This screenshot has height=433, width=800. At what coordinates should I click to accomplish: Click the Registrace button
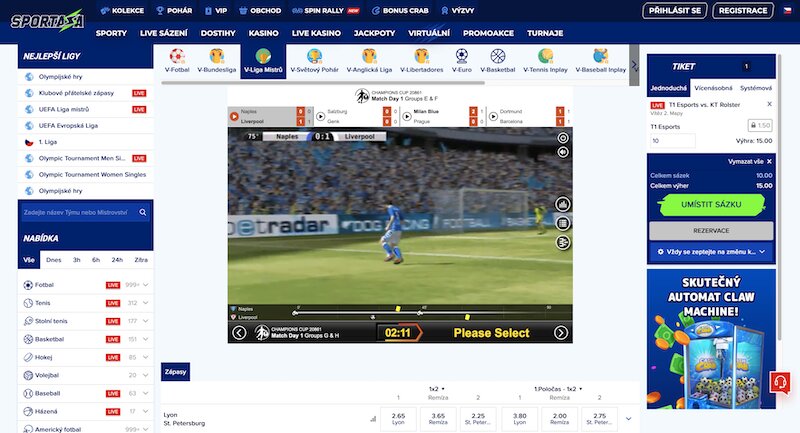coord(743,10)
